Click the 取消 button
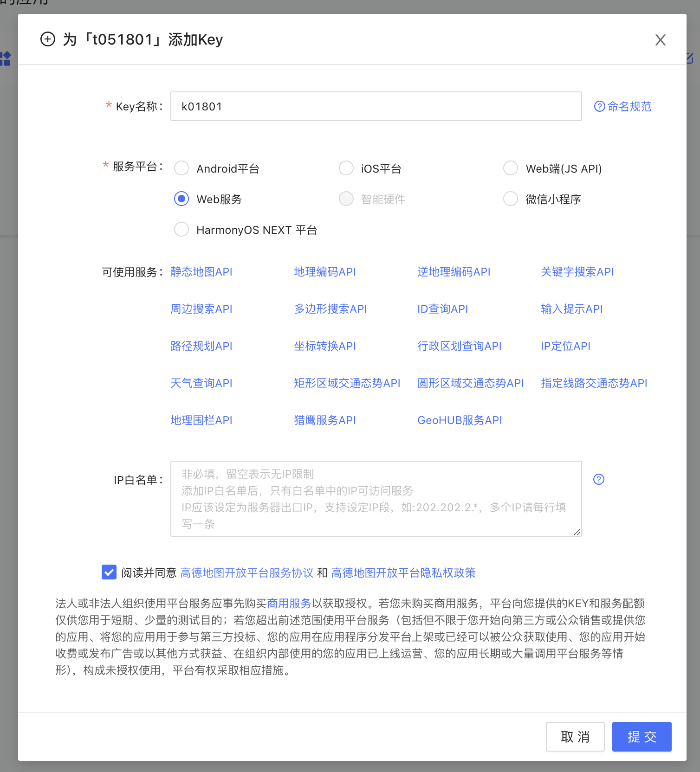 575,737
